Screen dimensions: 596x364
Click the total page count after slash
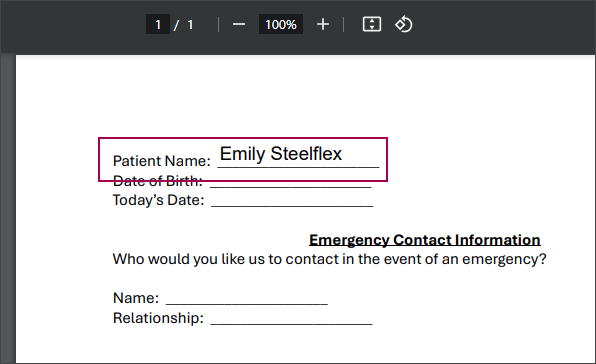point(190,25)
